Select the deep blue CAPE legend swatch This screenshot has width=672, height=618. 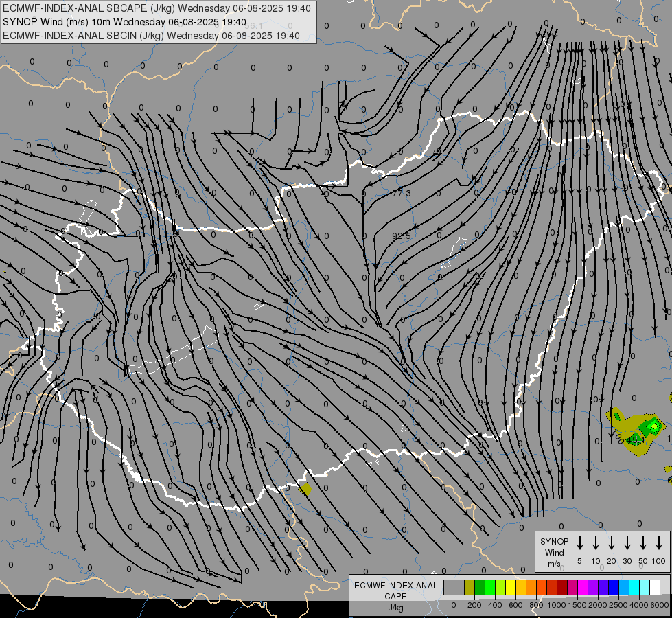click(x=614, y=587)
